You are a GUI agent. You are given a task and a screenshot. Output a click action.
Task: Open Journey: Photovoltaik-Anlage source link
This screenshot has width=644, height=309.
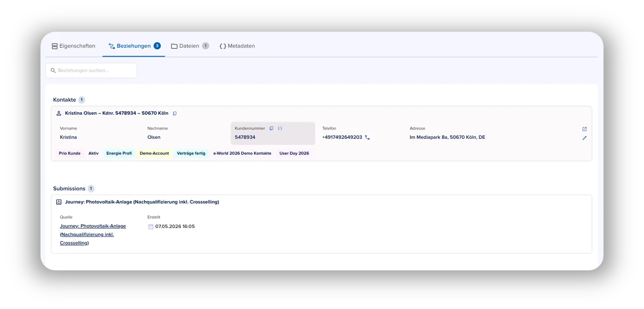pyautogui.click(x=93, y=235)
